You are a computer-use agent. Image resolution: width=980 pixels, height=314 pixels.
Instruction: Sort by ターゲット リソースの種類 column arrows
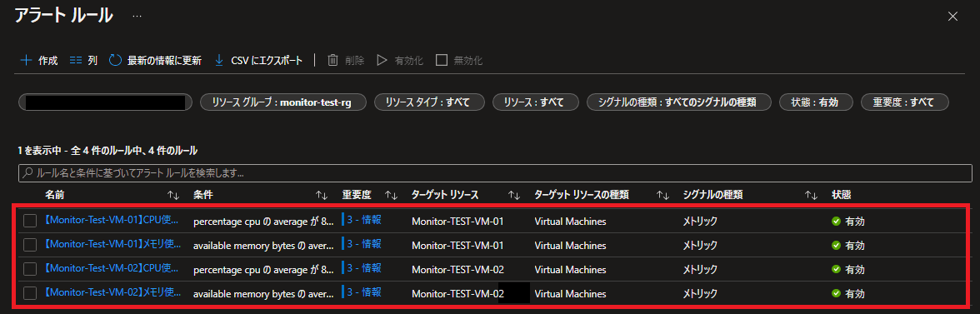tap(663, 196)
